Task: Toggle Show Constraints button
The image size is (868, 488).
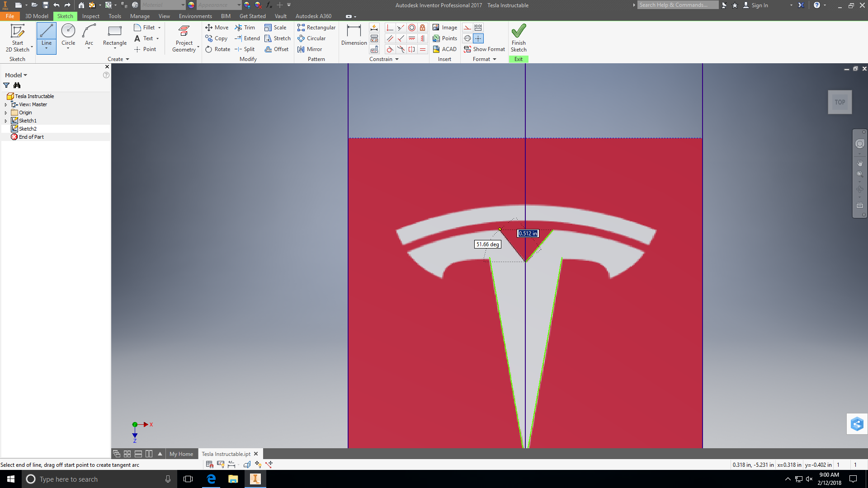Action: 374,38
